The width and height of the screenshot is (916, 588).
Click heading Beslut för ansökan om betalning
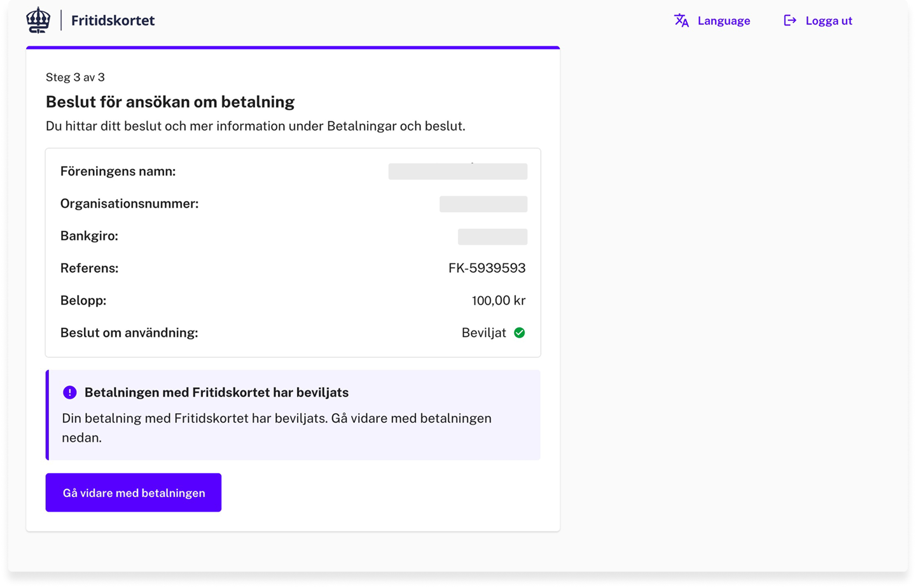[x=170, y=102]
